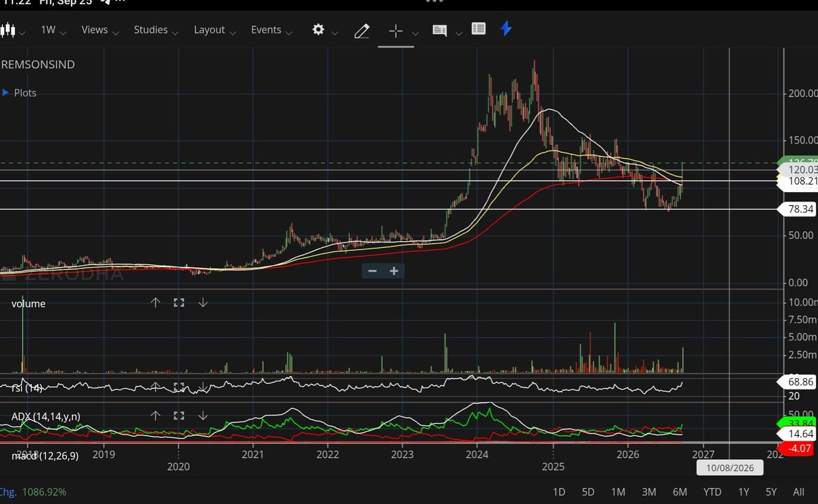Move the RSI panel up

(155, 387)
